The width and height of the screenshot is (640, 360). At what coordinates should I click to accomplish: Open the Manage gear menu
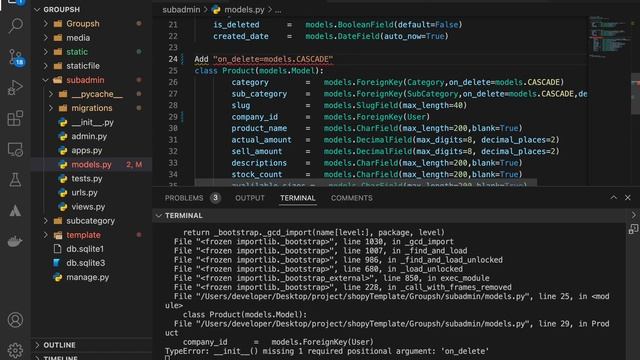pos(16,350)
